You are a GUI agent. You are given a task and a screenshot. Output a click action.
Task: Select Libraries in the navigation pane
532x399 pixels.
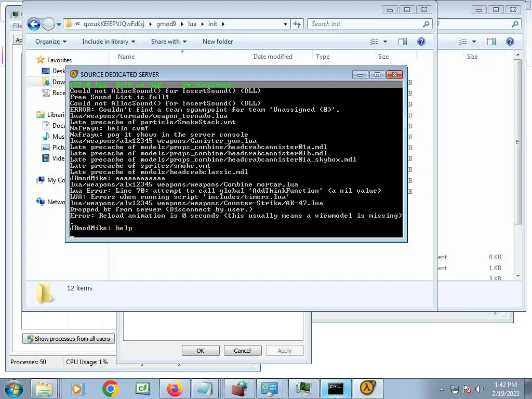(56, 115)
